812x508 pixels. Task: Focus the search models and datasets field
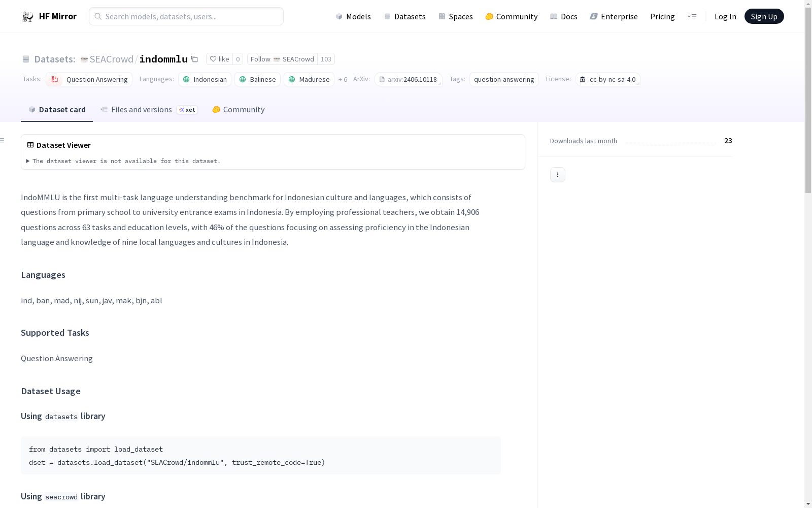click(x=186, y=16)
